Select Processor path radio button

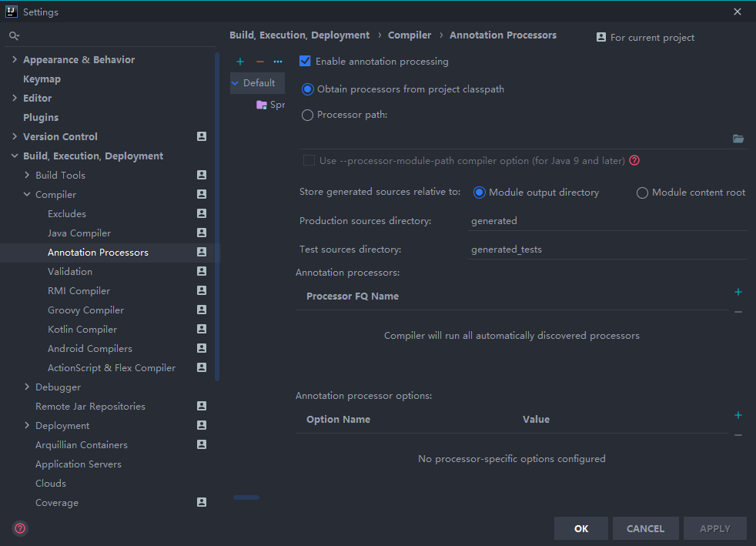coord(308,115)
